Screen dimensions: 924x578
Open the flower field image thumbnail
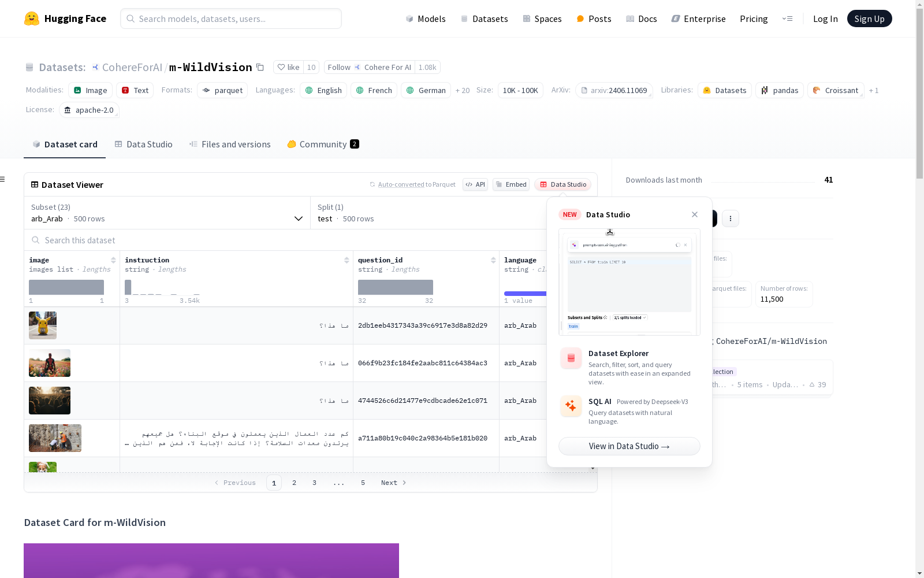click(x=50, y=363)
